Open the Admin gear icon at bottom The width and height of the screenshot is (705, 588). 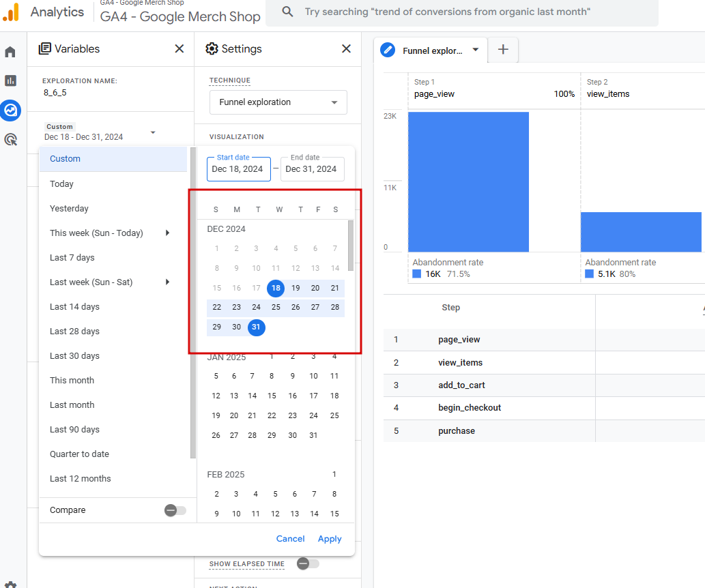click(x=10, y=584)
